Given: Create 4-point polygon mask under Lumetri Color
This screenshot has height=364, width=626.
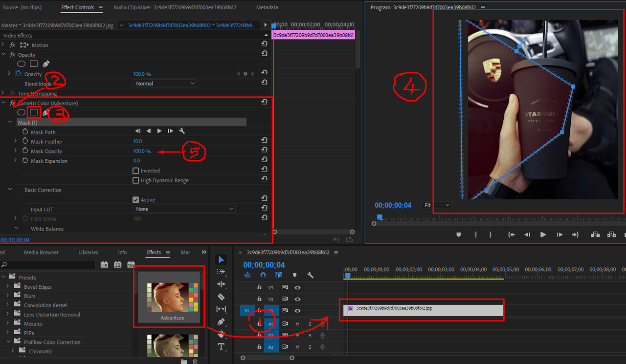Looking at the screenshot, I should coord(34,112).
